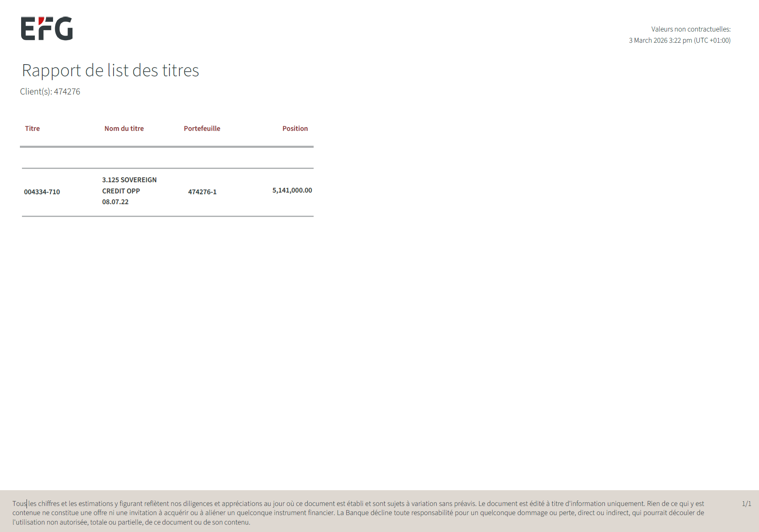Click the 'Nom du titre' column header

point(124,128)
